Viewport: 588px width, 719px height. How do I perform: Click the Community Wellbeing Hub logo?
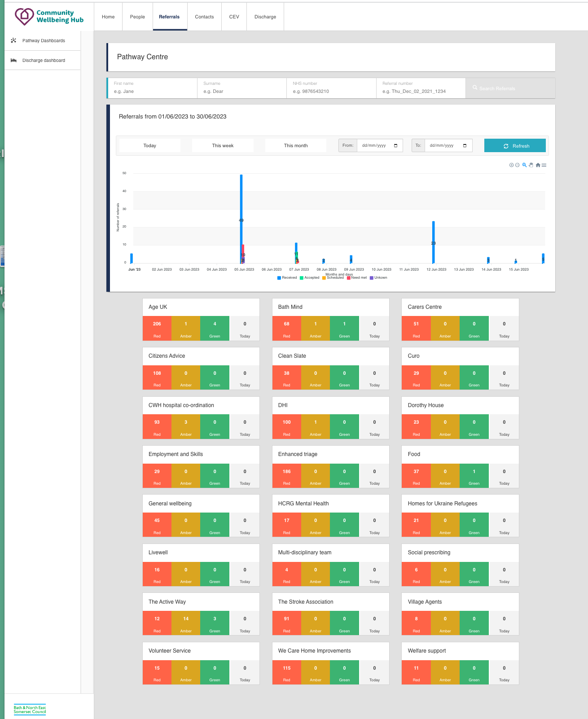[49, 17]
